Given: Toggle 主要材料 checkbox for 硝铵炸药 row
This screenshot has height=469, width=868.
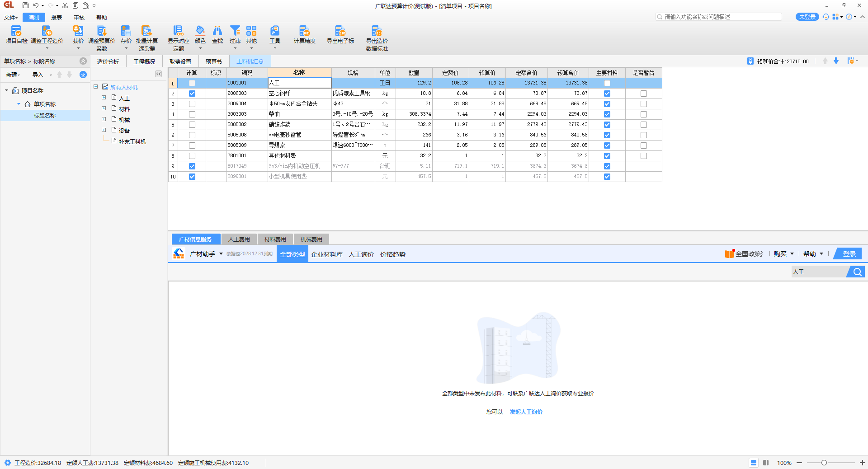Looking at the screenshot, I should pos(607,125).
